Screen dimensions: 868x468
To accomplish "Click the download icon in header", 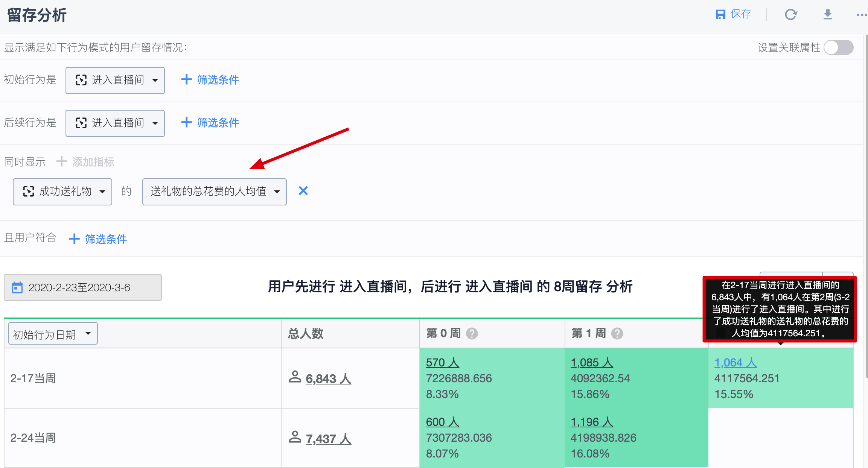I will [x=827, y=14].
